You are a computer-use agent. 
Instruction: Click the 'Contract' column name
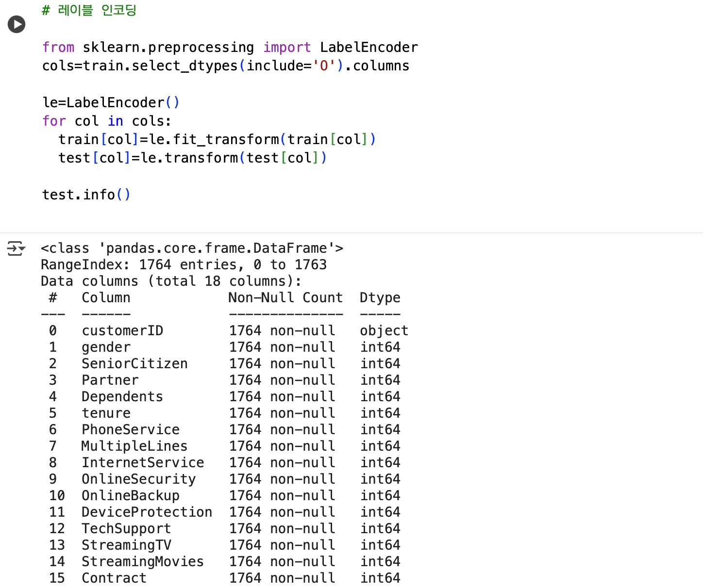(x=114, y=578)
